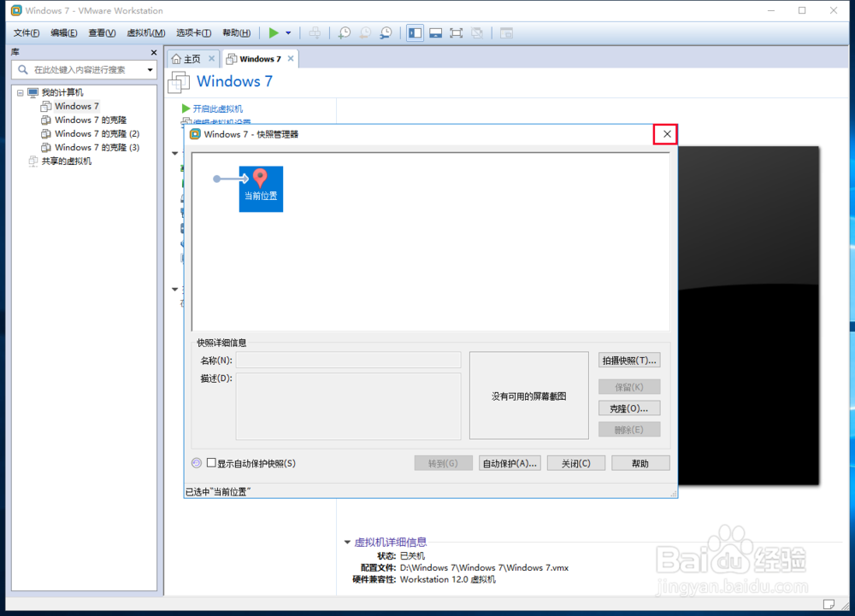Click the 拍摄快照(T)... button
This screenshot has height=616, width=855.
click(629, 361)
